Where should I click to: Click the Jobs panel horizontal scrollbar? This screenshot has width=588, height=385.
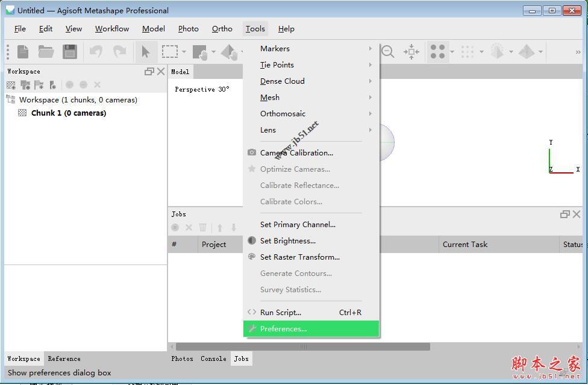[x=302, y=347]
